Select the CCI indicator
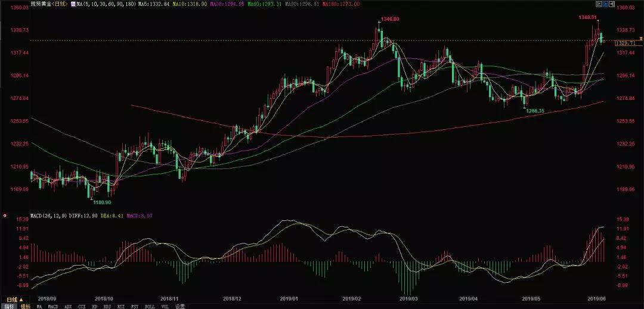This screenshot has height=309, width=644. point(82,306)
